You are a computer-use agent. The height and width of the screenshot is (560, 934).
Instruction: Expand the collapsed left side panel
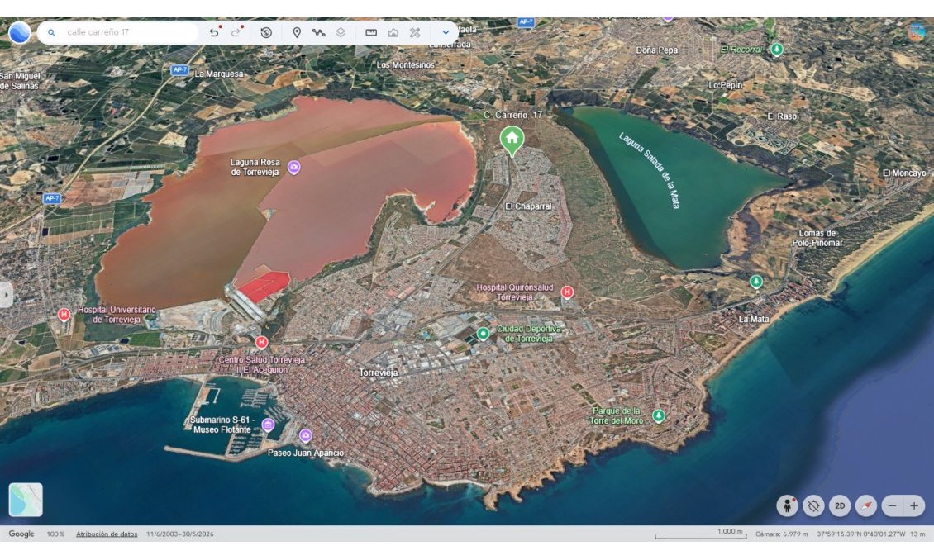pyautogui.click(x=6, y=295)
